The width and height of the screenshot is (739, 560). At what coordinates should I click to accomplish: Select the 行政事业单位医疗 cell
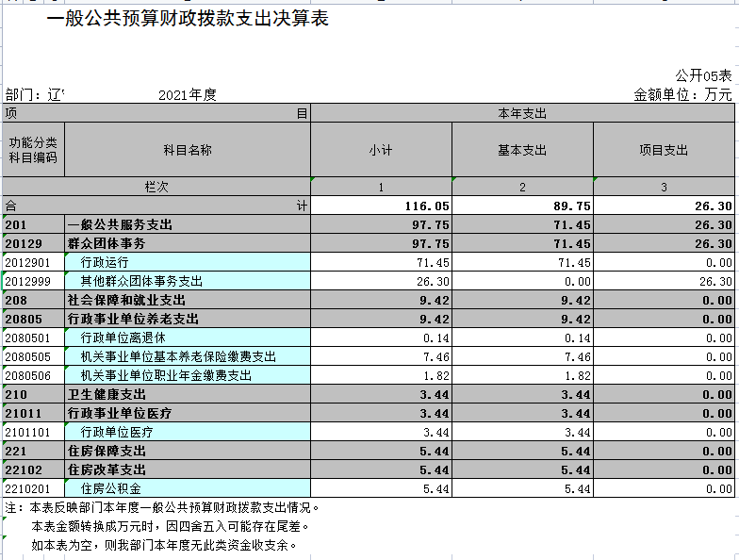pyautogui.click(x=188, y=413)
